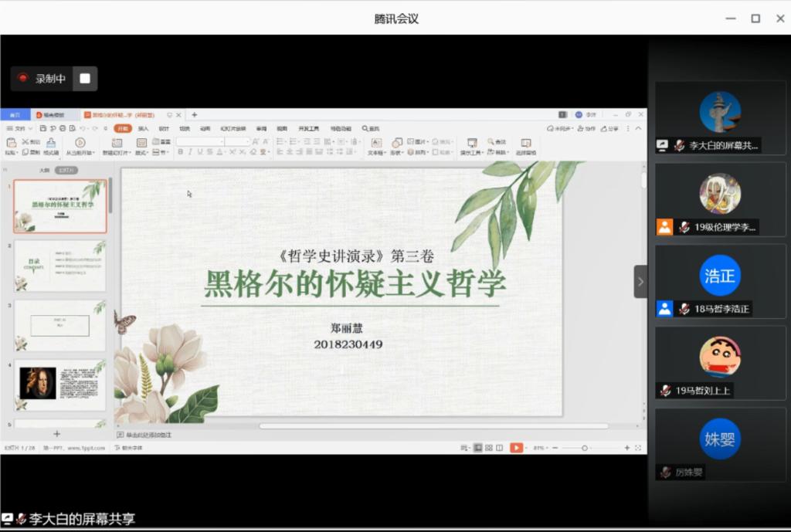Click the Save icon in quick toolbar
Screen dimensions: 791x532
point(43,128)
